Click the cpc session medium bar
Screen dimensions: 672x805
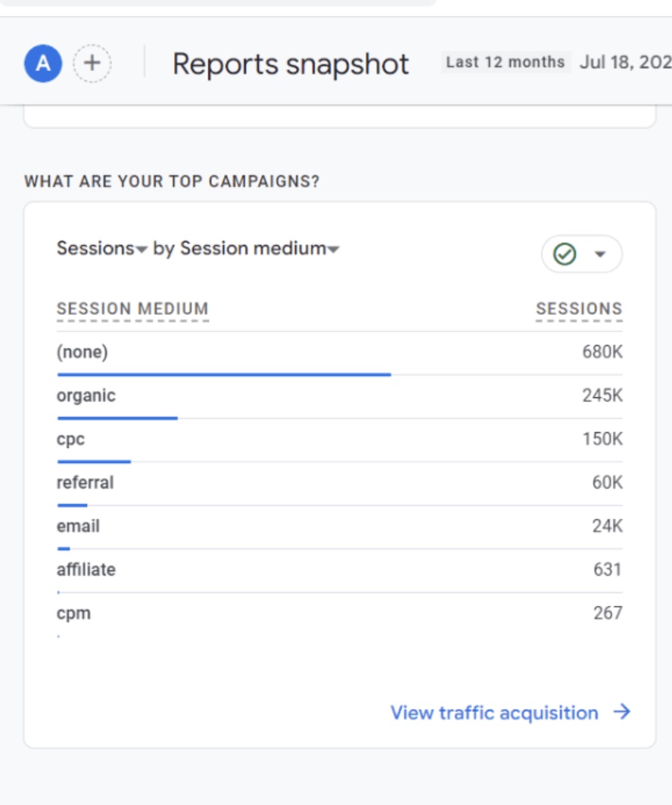[93, 460]
